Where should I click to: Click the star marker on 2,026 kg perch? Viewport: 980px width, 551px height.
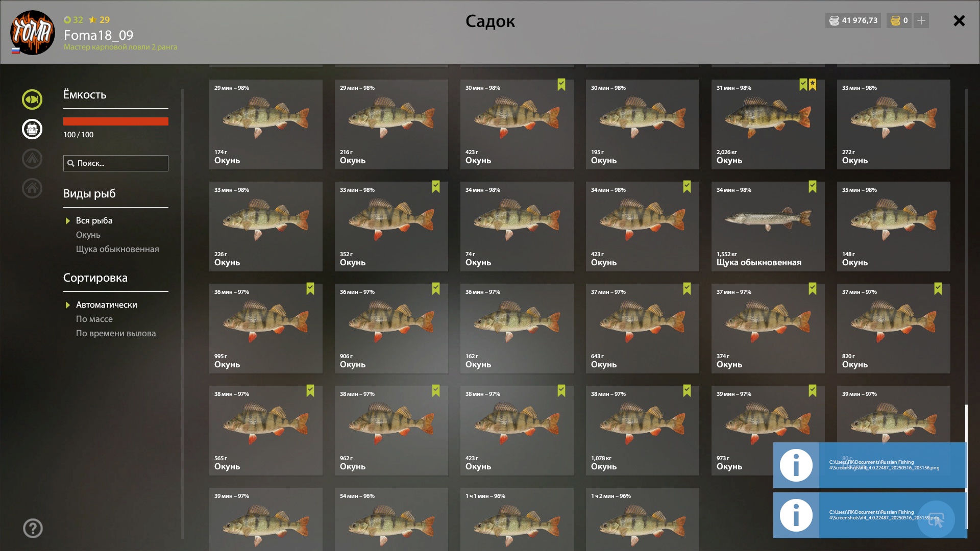pos(813,85)
